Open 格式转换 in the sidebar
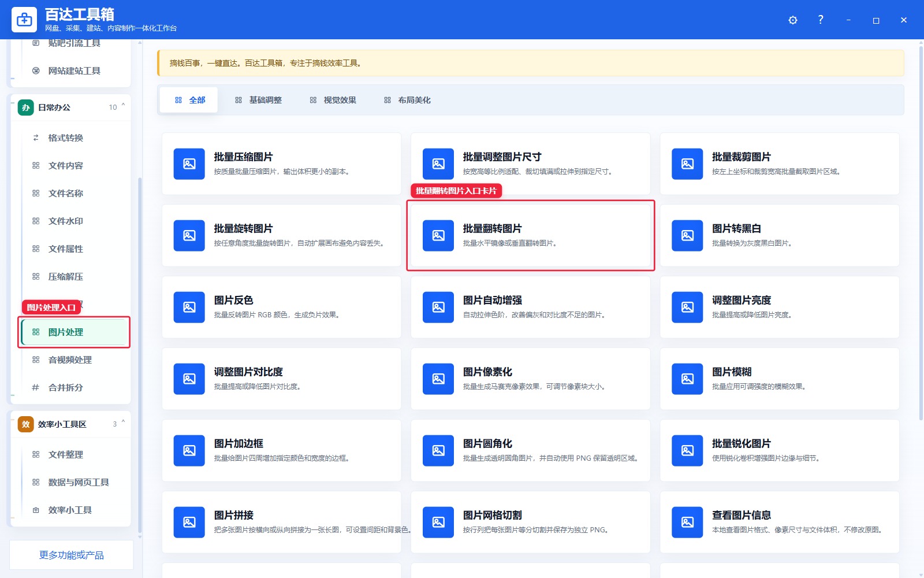This screenshot has width=924, height=578. pos(75,138)
